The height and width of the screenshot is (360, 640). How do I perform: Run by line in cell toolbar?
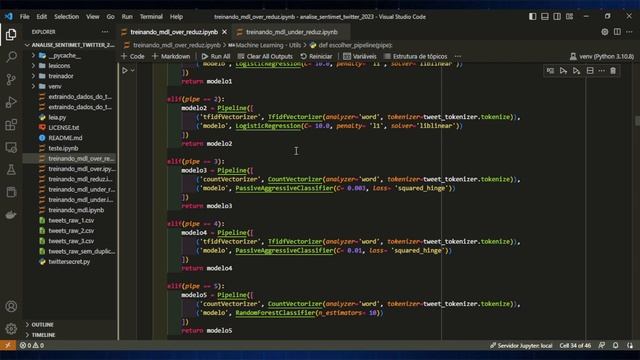pyautogui.click(x=550, y=71)
